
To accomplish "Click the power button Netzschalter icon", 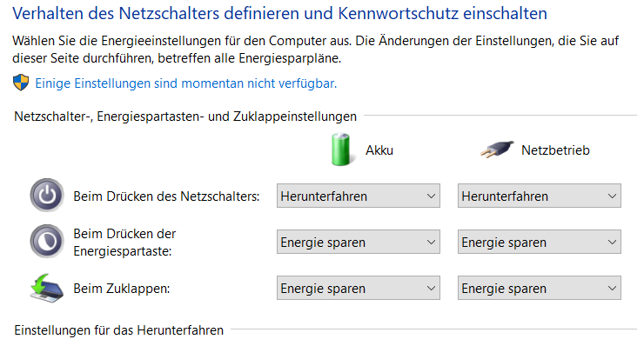I will [47, 195].
